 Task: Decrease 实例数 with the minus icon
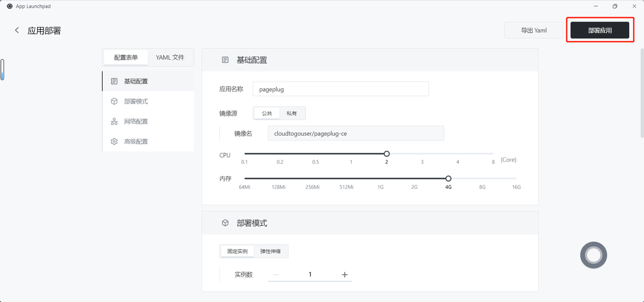(276, 274)
